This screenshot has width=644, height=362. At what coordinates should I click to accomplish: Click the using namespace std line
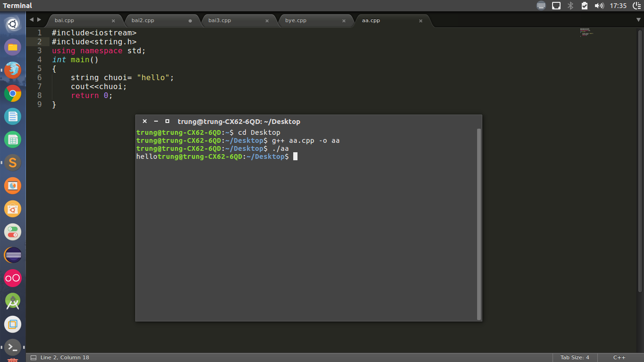pos(99,50)
